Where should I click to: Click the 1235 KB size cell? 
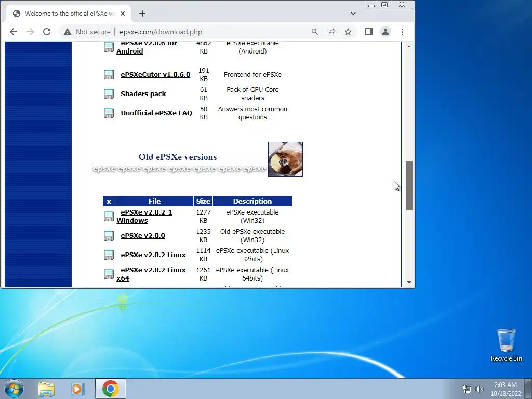pos(203,236)
